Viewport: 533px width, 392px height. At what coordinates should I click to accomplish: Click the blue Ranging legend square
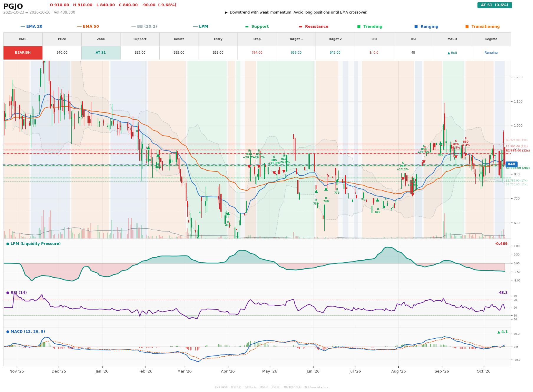point(416,27)
